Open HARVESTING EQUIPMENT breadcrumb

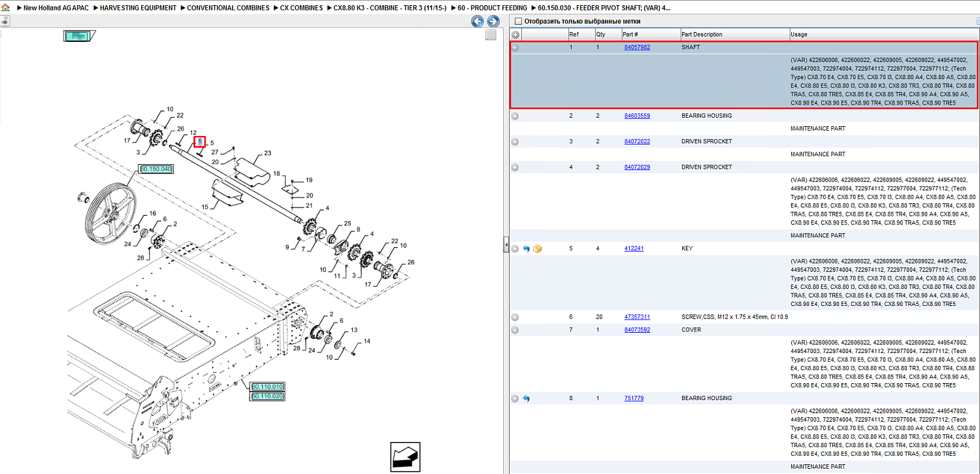tap(138, 8)
